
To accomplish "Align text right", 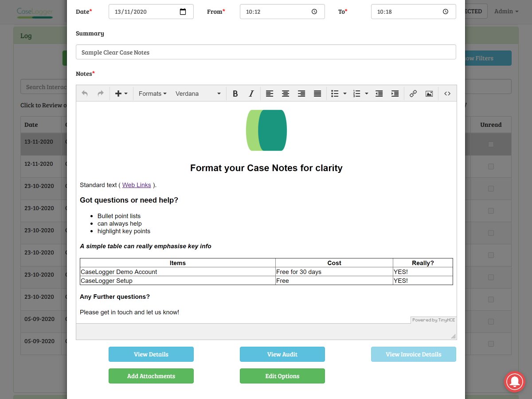I will pyautogui.click(x=301, y=94).
